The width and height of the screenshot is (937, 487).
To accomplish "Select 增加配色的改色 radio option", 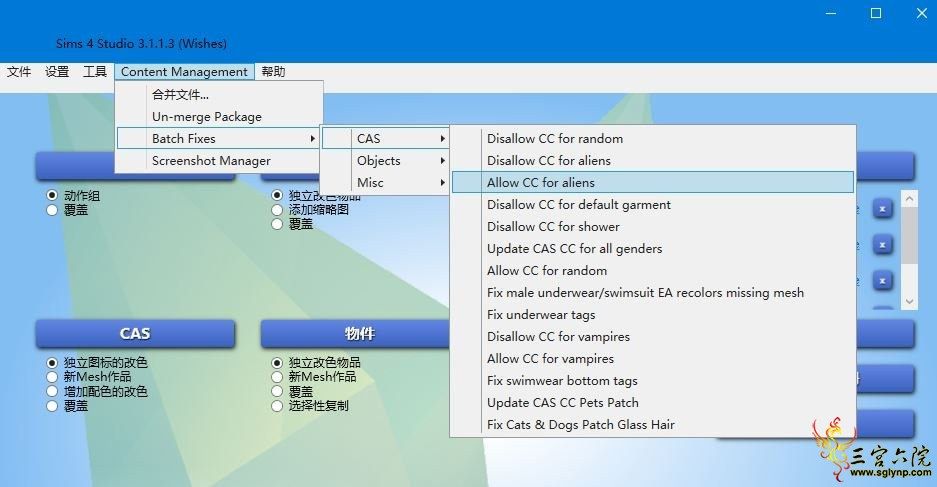I will [x=52, y=391].
